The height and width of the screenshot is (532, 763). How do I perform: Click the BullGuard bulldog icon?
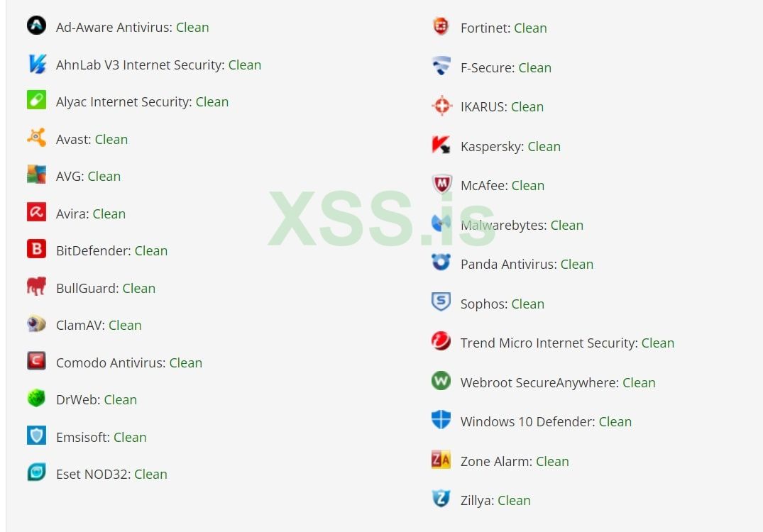tap(36, 287)
